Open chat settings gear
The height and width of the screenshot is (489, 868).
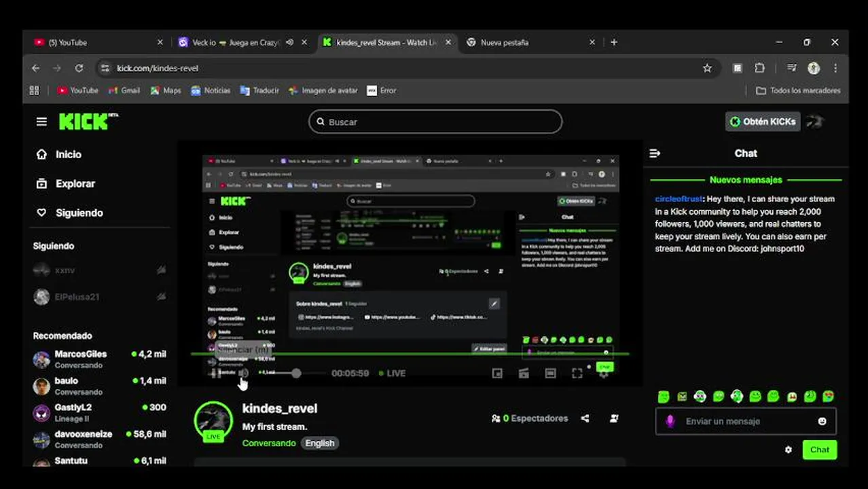[788, 450]
